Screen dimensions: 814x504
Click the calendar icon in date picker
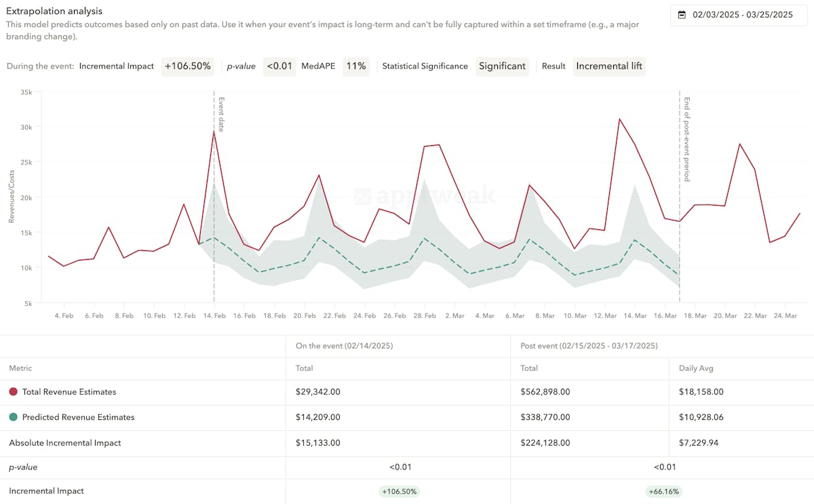pyautogui.click(x=682, y=14)
